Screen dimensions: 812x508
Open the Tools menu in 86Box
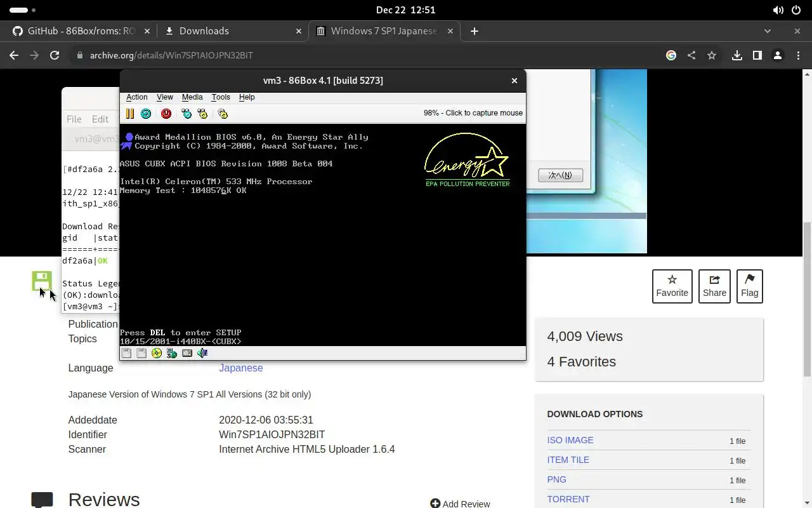click(221, 97)
